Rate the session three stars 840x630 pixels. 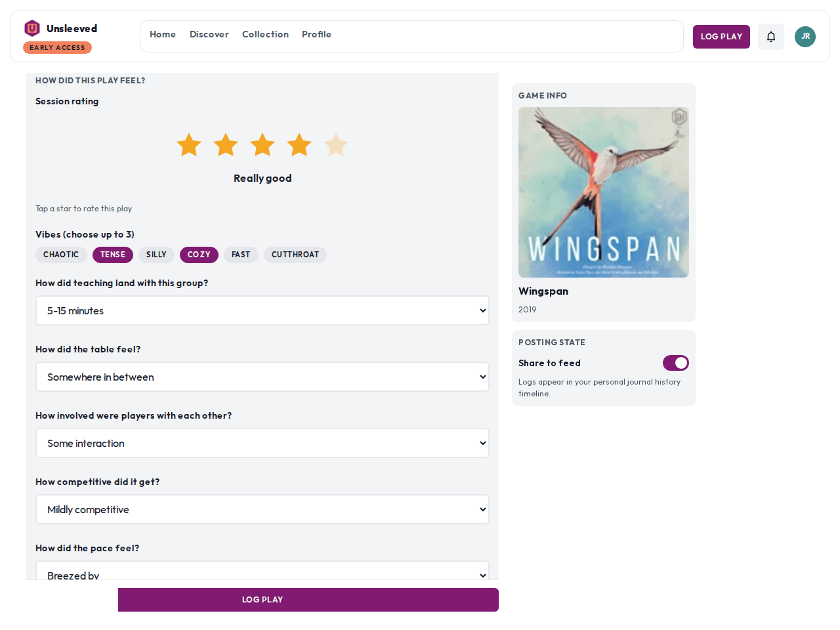(x=262, y=145)
